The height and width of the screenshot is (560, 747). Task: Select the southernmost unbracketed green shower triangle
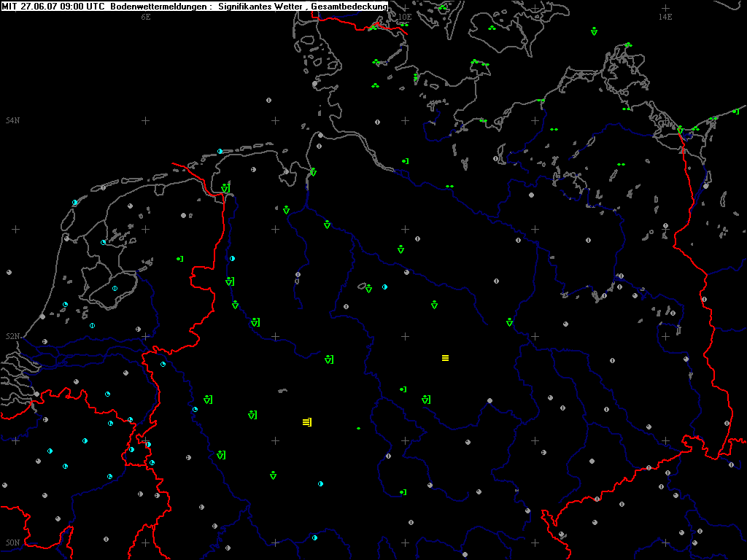(273, 475)
